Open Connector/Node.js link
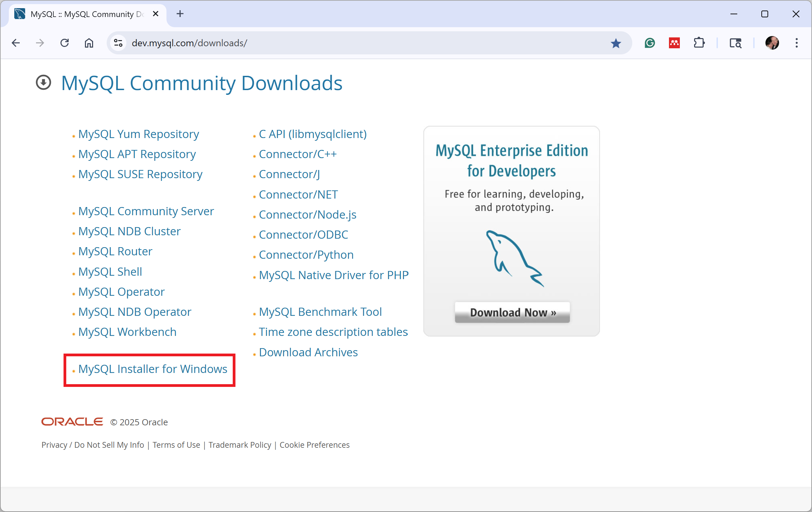 [x=307, y=215]
